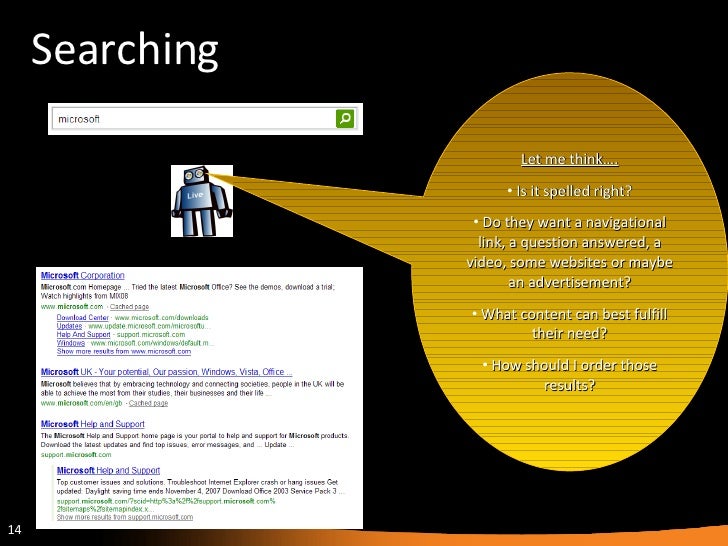Viewport: 728px width, 546px height.
Task: Click the Searching slide title
Action: coord(124,51)
